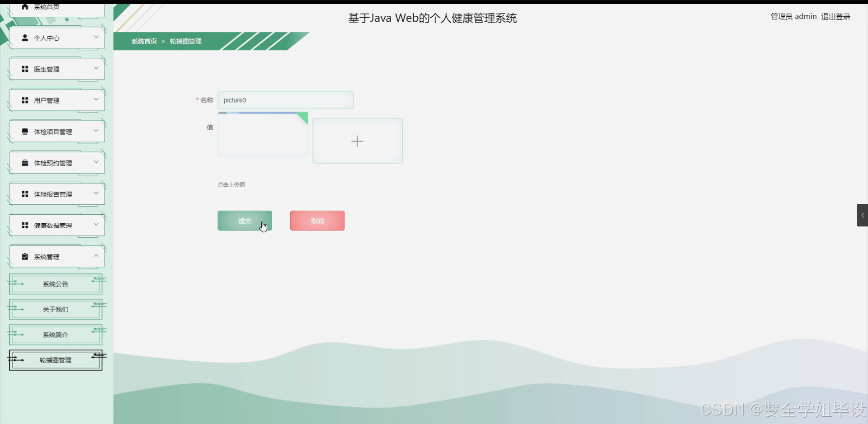Click the 名称 input containing picture3
The height and width of the screenshot is (424, 868).
click(x=286, y=100)
